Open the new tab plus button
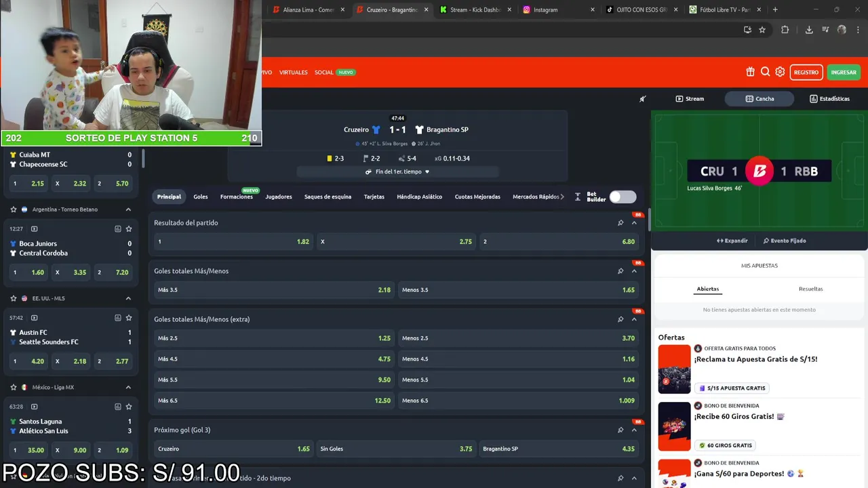 coord(775,9)
